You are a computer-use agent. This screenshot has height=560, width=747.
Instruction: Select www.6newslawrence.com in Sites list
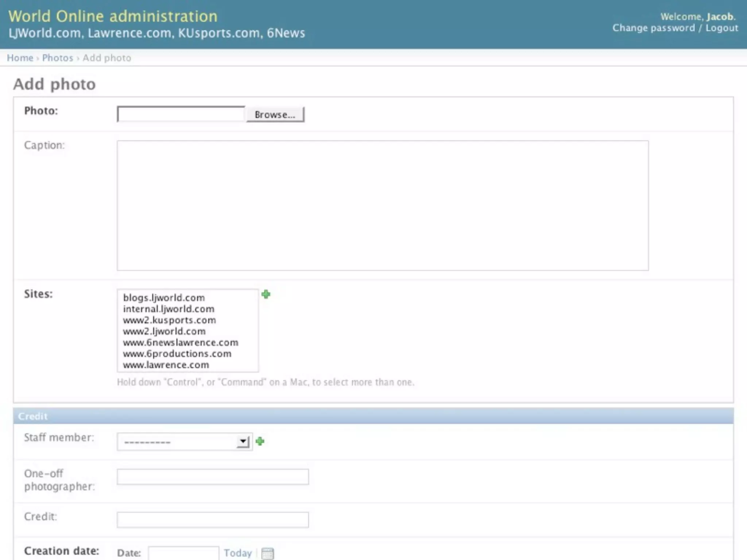coord(181,343)
